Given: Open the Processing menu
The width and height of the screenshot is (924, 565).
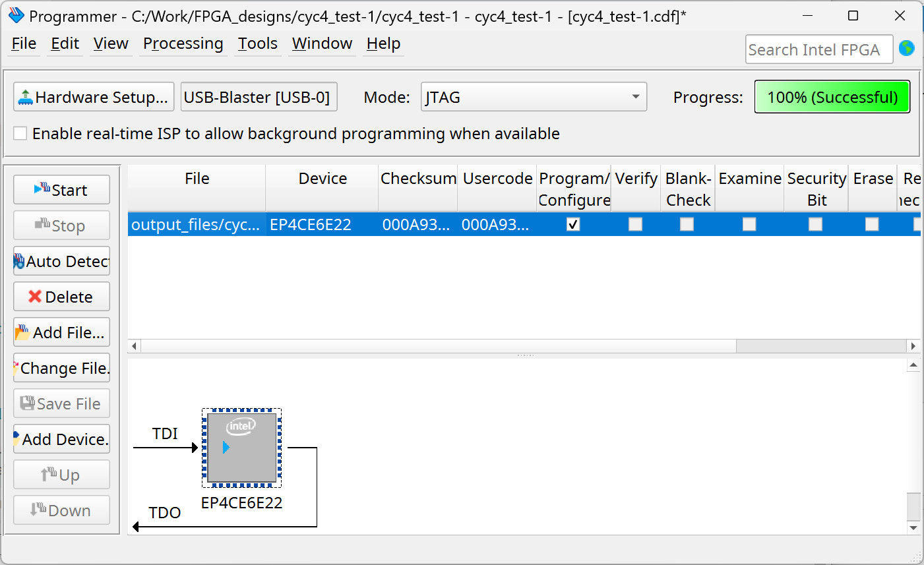Looking at the screenshot, I should 183,44.
